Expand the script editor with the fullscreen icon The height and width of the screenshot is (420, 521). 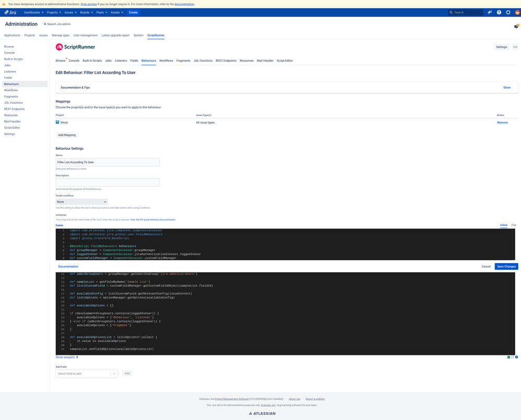513,357
